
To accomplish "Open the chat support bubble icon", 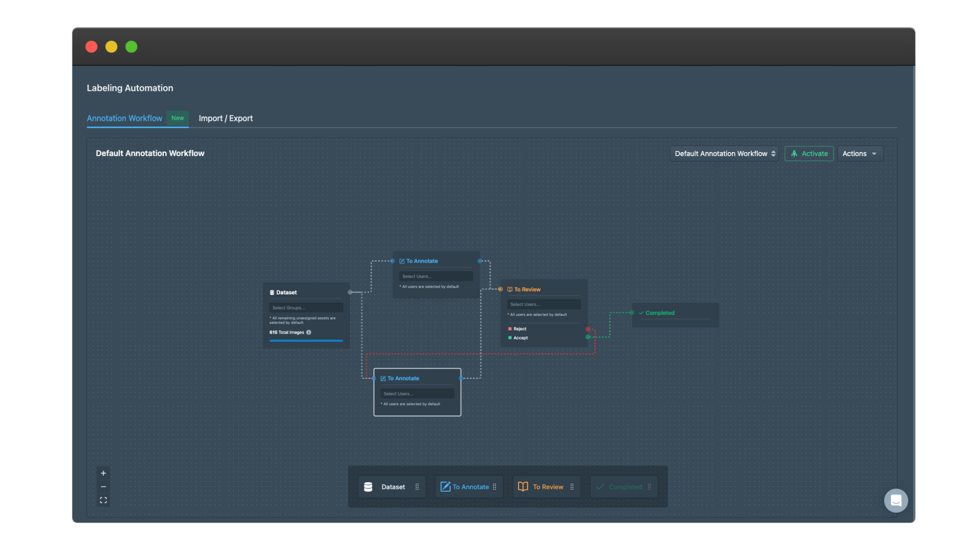I will (896, 500).
